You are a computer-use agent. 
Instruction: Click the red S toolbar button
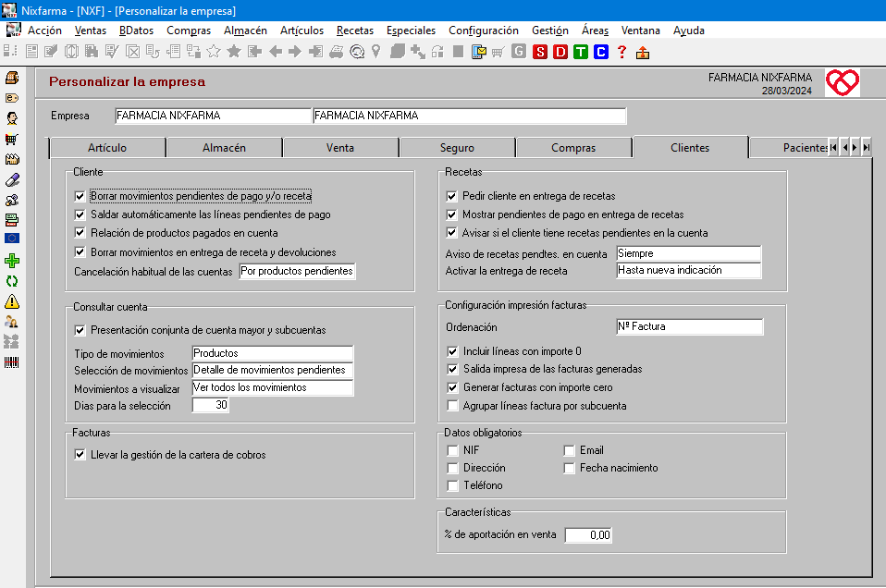tap(540, 52)
